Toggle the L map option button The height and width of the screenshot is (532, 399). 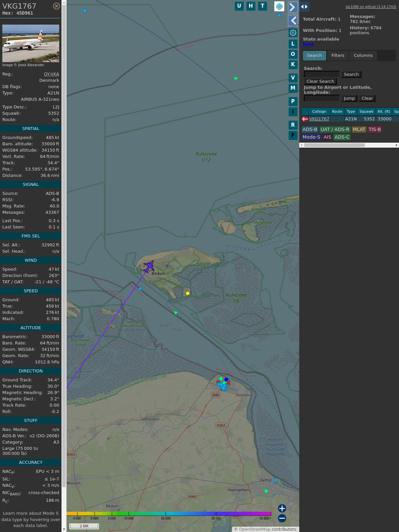coord(293,44)
